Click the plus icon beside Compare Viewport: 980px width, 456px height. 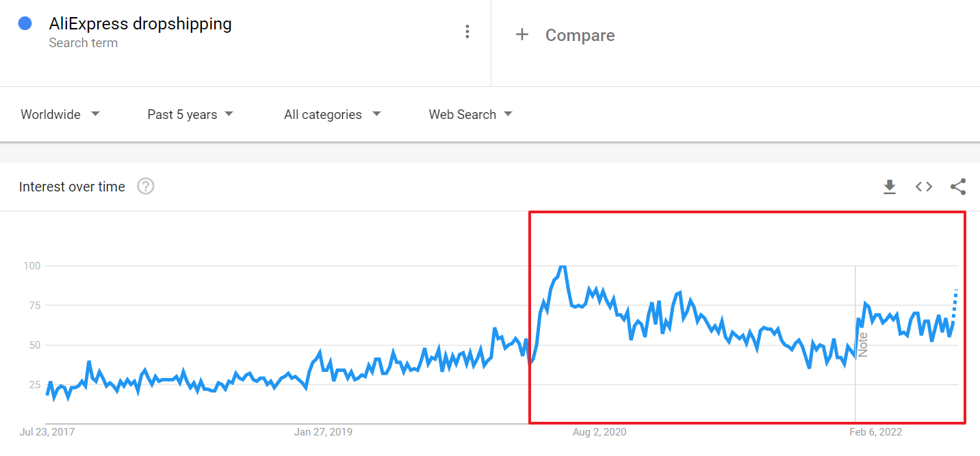click(522, 35)
